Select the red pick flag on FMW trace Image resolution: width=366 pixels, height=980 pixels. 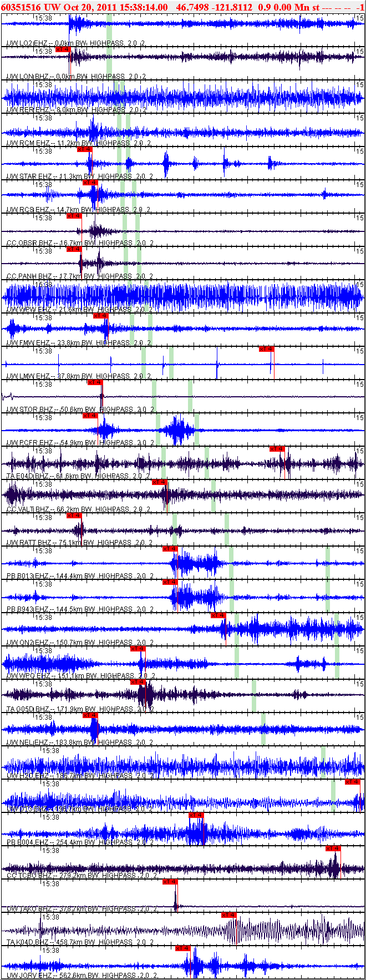(100, 316)
